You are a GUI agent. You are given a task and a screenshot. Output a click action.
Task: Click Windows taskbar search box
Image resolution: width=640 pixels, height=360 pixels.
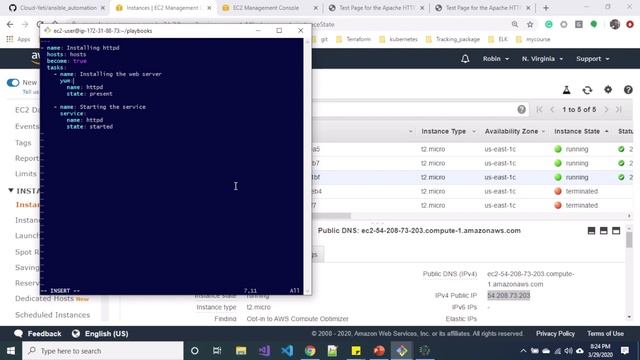click(103, 351)
